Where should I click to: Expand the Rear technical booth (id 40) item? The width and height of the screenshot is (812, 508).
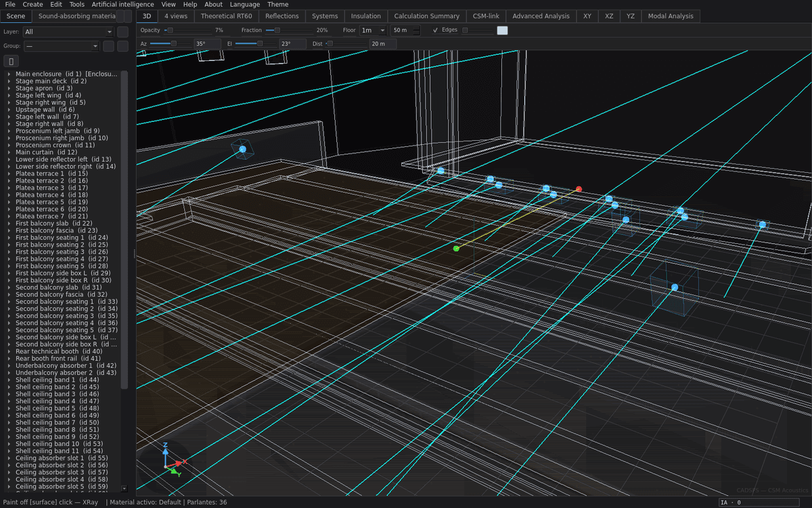(x=8, y=352)
